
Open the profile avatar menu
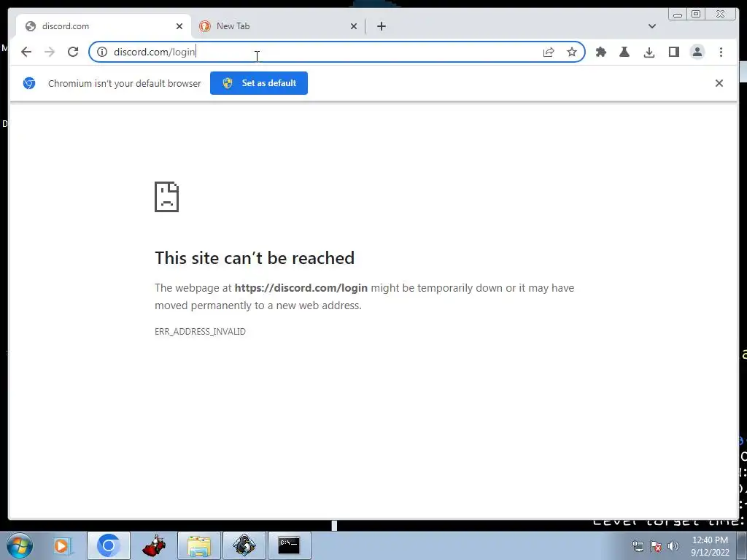click(697, 52)
